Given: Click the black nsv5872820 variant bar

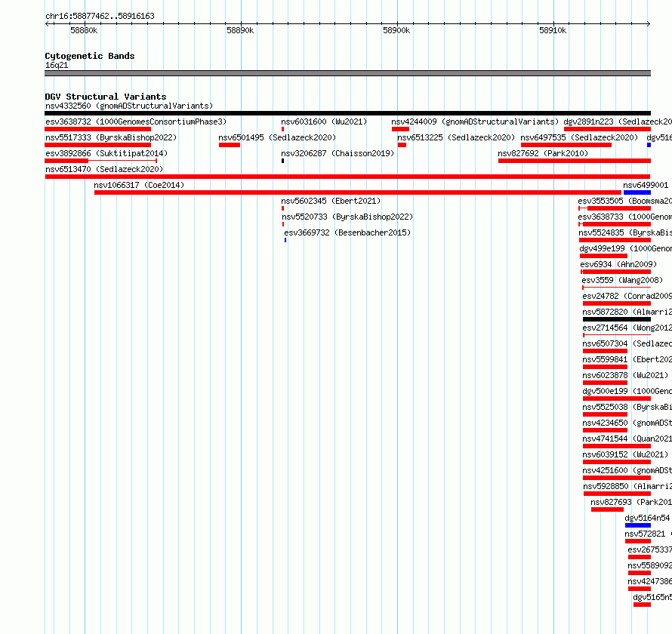Looking at the screenshot, I should [617, 319].
